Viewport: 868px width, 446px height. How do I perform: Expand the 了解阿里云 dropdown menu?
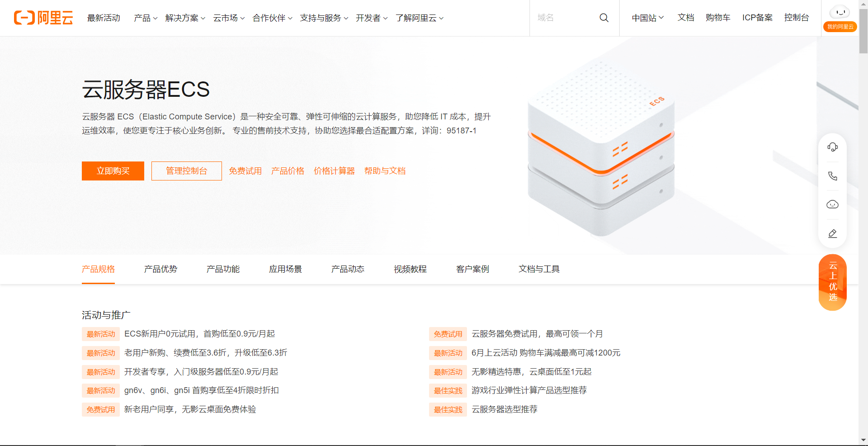(x=420, y=18)
